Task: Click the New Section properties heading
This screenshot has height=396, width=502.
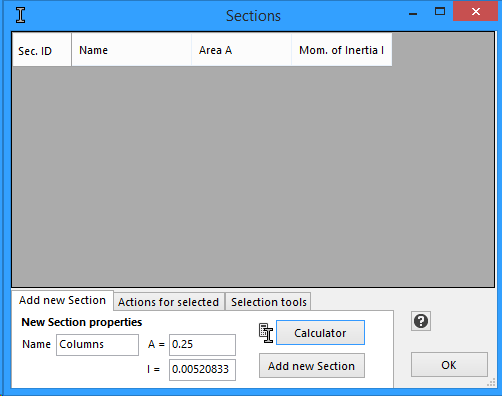Action: 82,322
